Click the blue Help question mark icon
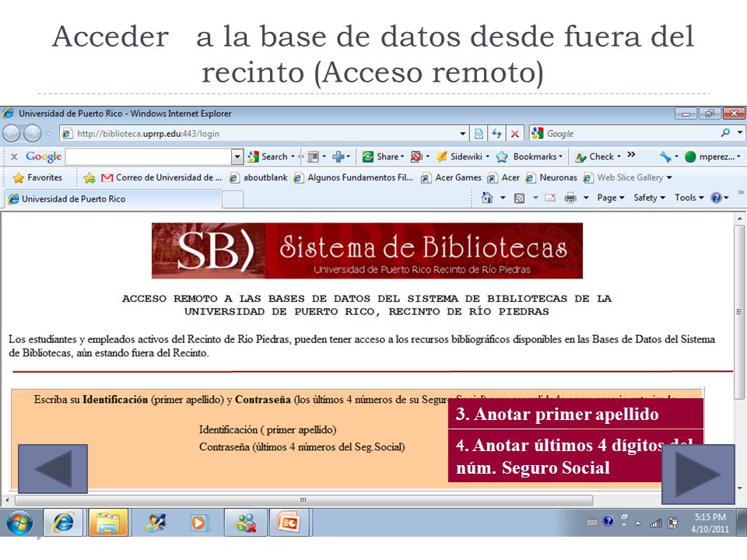Screen dimensions: 747x560 pyautogui.click(x=716, y=198)
